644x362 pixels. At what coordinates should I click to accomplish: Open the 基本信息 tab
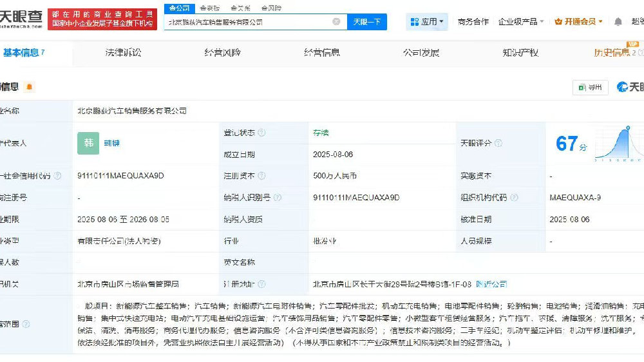tap(24, 53)
